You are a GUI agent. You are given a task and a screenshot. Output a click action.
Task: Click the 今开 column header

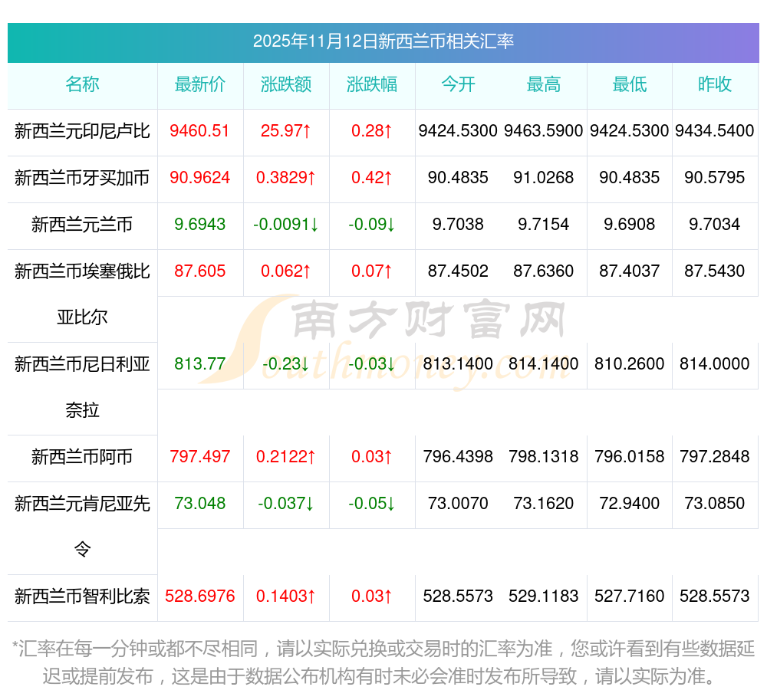(458, 85)
